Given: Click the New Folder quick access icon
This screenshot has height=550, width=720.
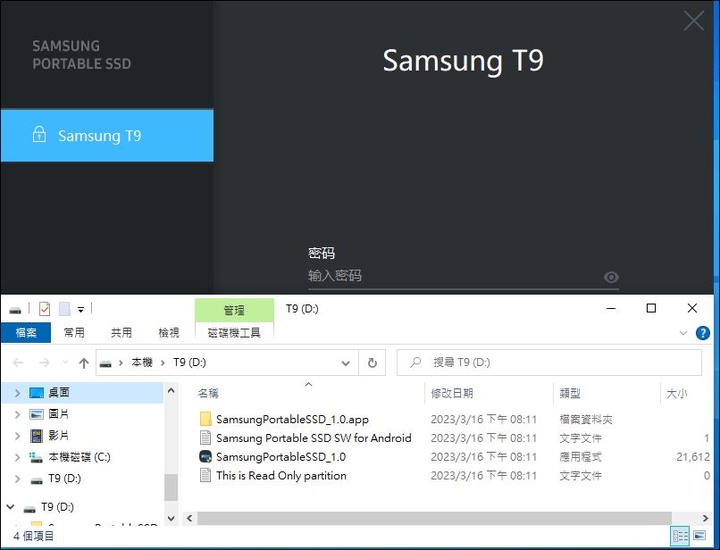Looking at the screenshot, I should click(x=65, y=309).
